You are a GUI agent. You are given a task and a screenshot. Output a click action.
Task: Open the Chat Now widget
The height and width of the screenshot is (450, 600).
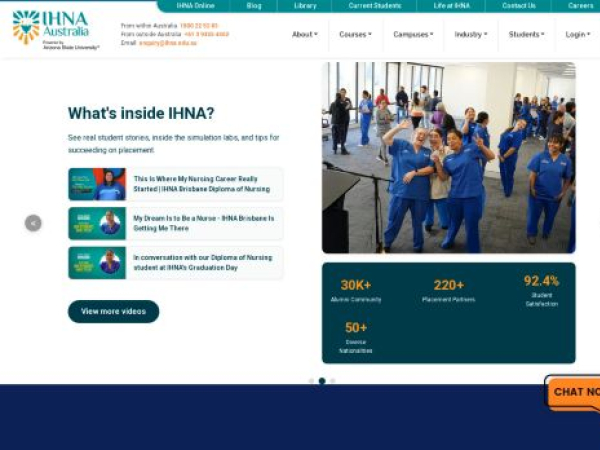(573, 393)
